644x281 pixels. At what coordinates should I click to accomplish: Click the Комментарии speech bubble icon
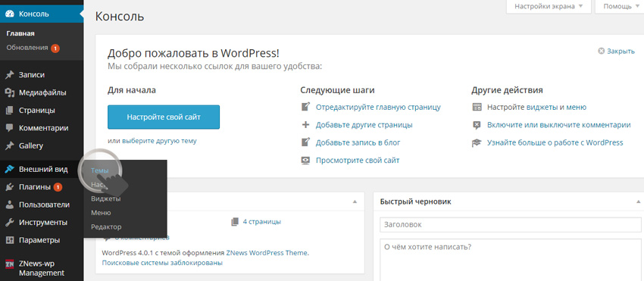[x=9, y=128]
